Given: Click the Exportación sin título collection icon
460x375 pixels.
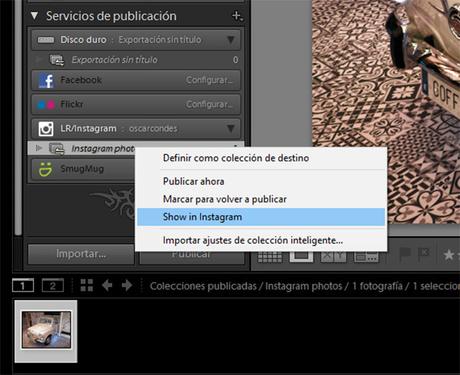Looking at the screenshot, I should click(57, 60).
